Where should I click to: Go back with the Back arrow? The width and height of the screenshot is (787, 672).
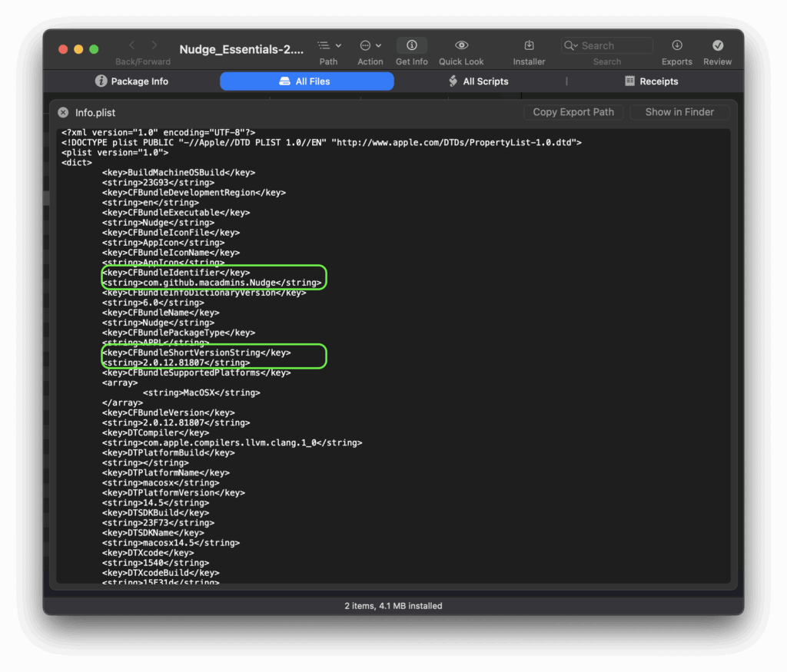click(132, 46)
